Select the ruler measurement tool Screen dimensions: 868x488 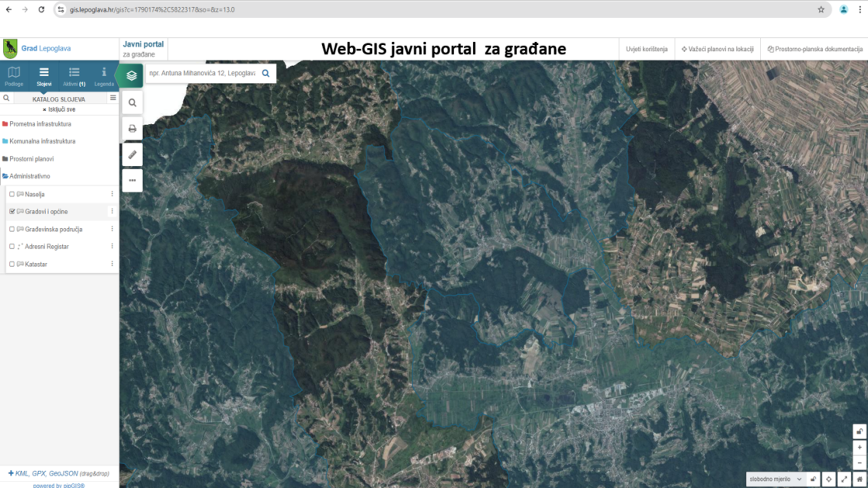(x=132, y=154)
